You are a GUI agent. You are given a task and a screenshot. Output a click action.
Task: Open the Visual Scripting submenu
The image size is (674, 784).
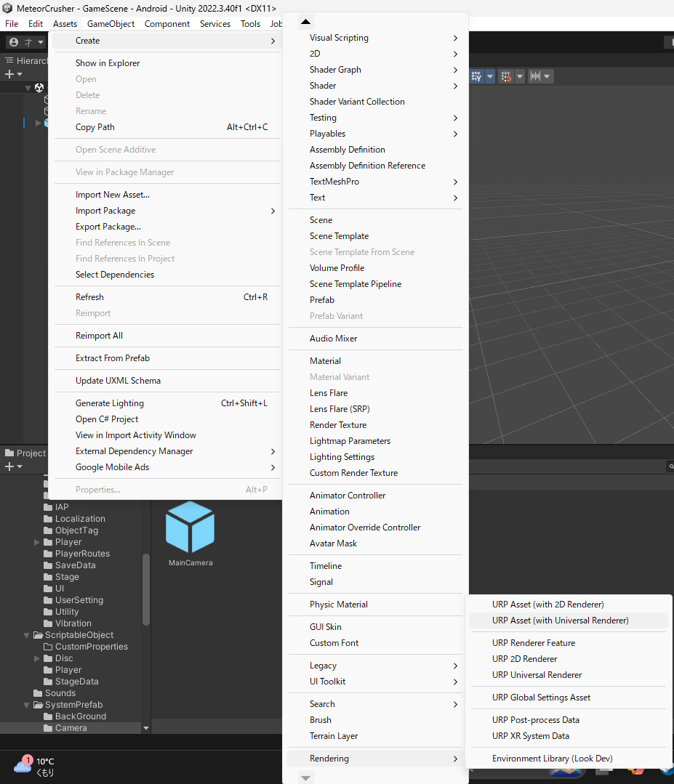[375, 38]
